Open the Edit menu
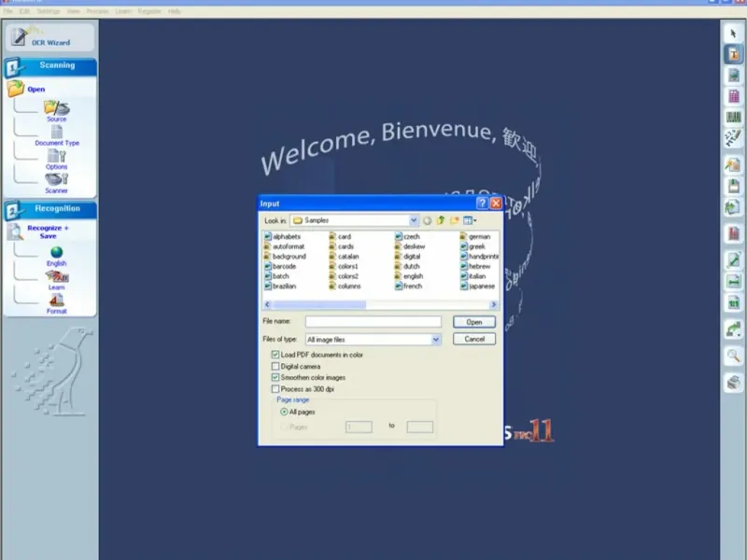Viewport: 747px width, 560px height. 24,11
